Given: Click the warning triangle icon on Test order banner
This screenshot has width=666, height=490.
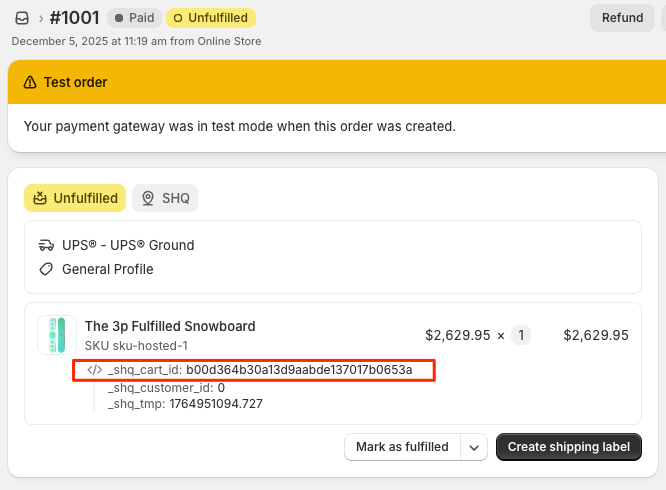Looking at the screenshot, I should coord(30,82).
